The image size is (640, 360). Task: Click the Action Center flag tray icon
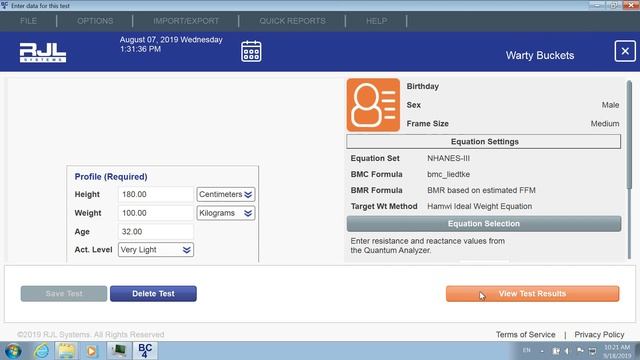coord(580,351)
